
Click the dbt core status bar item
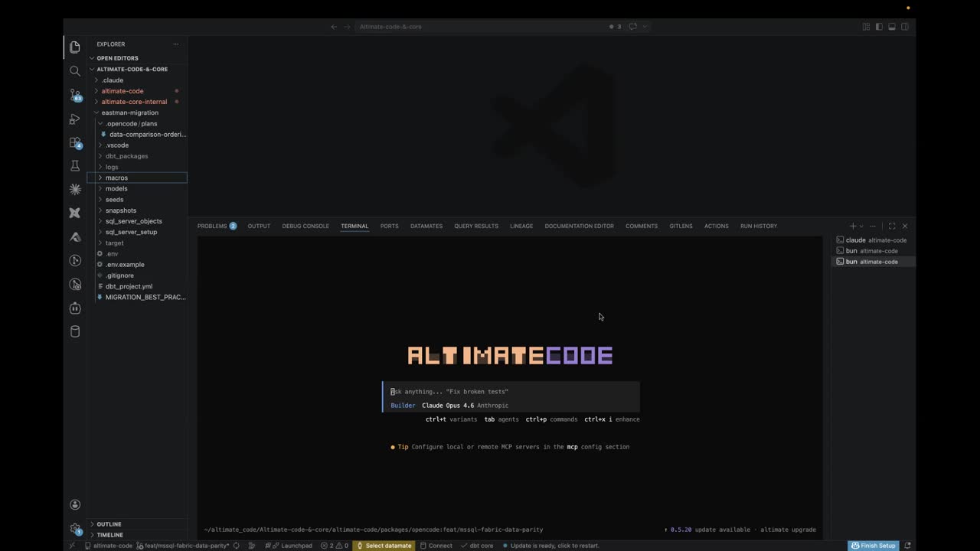click(x=476, y=546)
